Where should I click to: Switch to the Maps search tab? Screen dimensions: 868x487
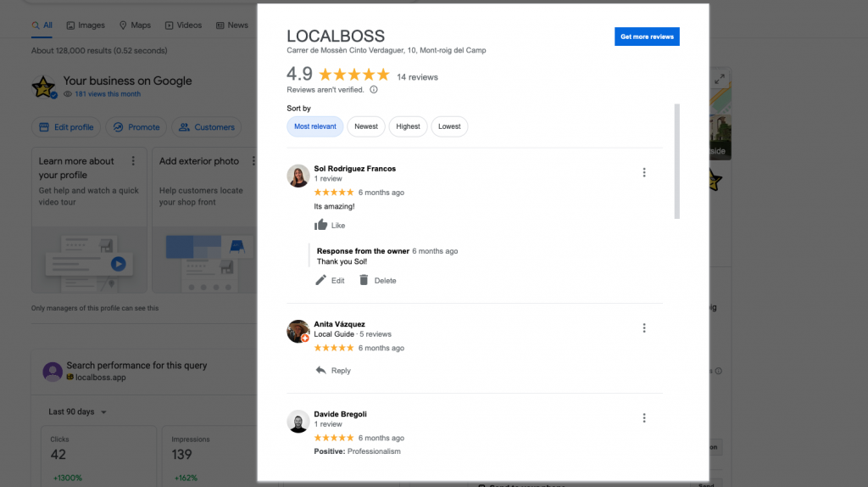pos(135,25)
